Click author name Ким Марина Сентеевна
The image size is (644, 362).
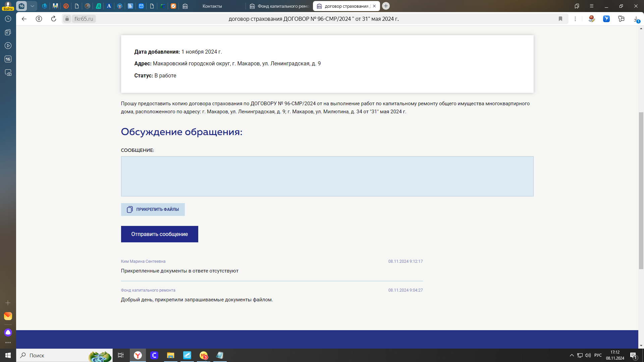click(143, 261)
